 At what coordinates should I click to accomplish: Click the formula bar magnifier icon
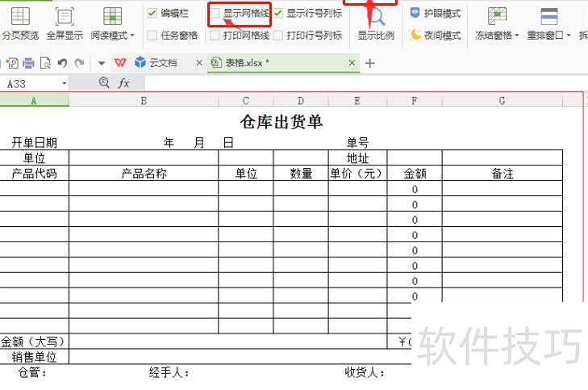tap(104, 82)
